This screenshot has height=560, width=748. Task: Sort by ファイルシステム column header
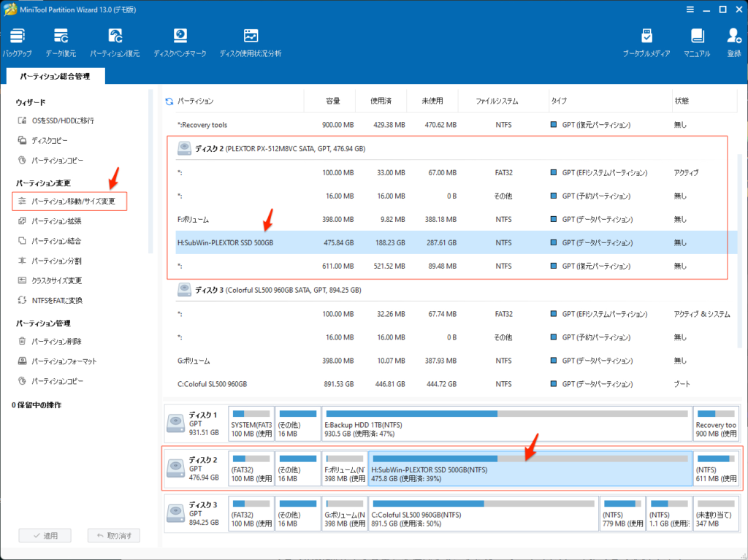tap(497, 101)
